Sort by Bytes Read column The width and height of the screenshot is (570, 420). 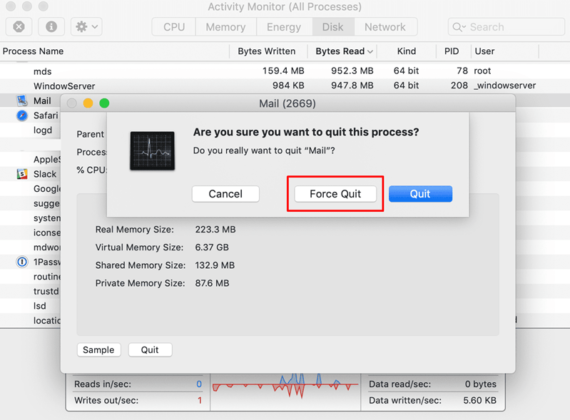(x=343, y=51)
